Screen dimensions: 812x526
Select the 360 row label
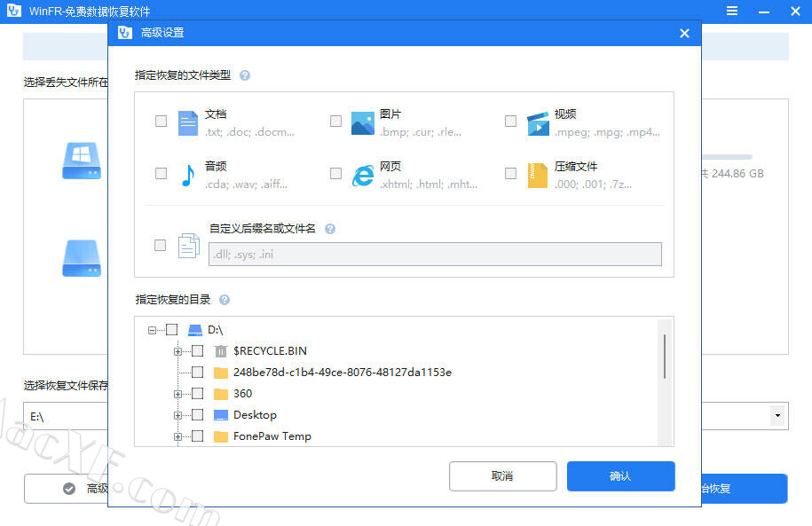click(242, 394)
